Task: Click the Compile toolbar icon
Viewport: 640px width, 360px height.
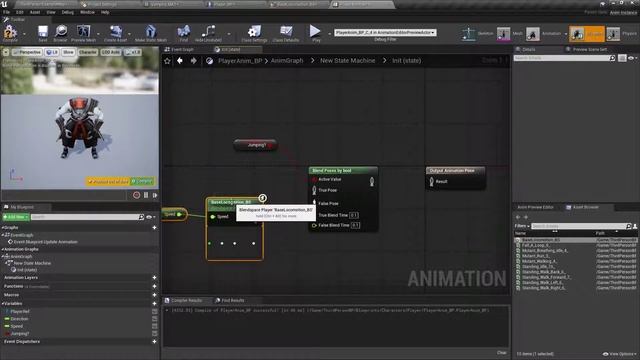Action: click(10, 31)
